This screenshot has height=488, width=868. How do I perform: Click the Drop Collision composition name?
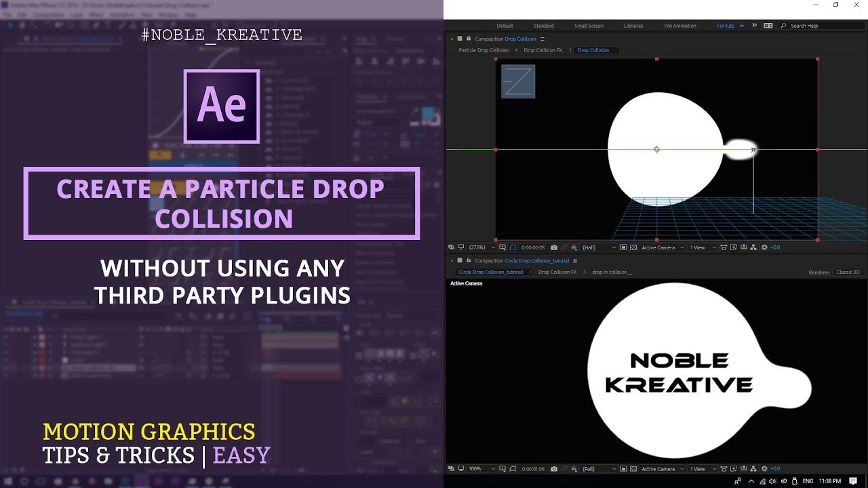tap(520, 39)
